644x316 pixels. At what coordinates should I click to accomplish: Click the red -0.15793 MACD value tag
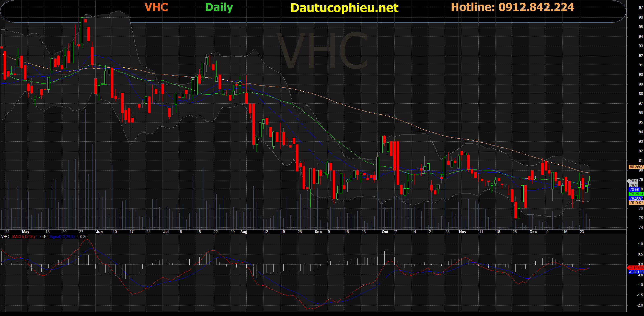[636, 268]
